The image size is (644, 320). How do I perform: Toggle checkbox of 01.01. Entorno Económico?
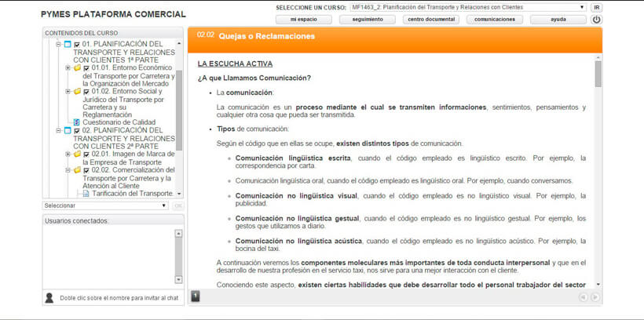[86, 68]
